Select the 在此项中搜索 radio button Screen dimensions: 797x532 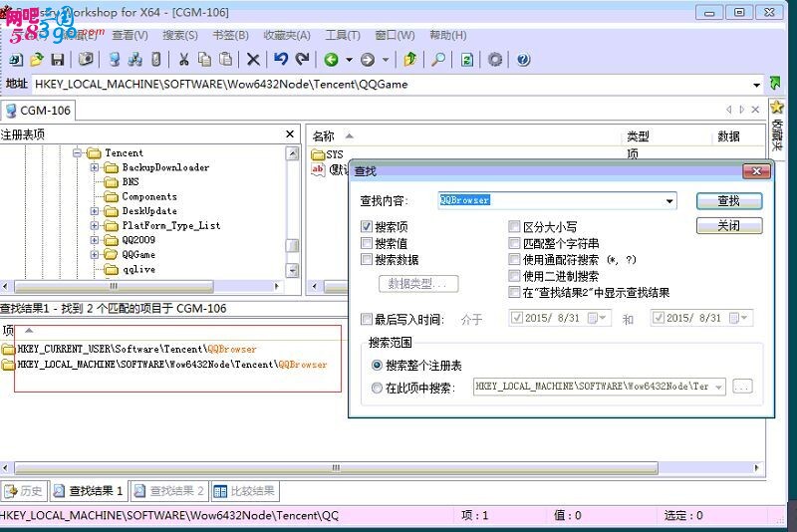point(377,389)
